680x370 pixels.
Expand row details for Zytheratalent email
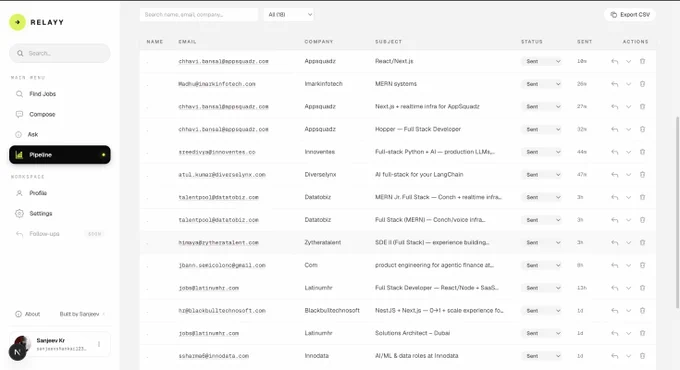(x=628, y=242)
